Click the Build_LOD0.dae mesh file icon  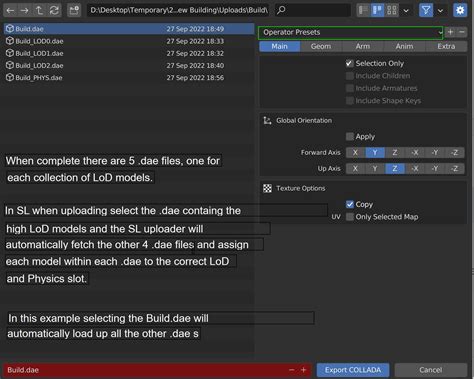tap(10, 41)
